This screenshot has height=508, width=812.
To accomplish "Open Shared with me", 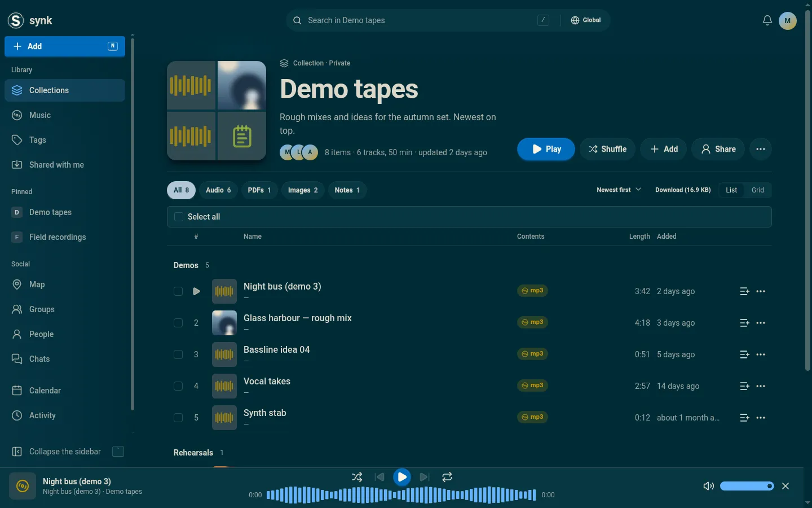I will click(65, 165).
